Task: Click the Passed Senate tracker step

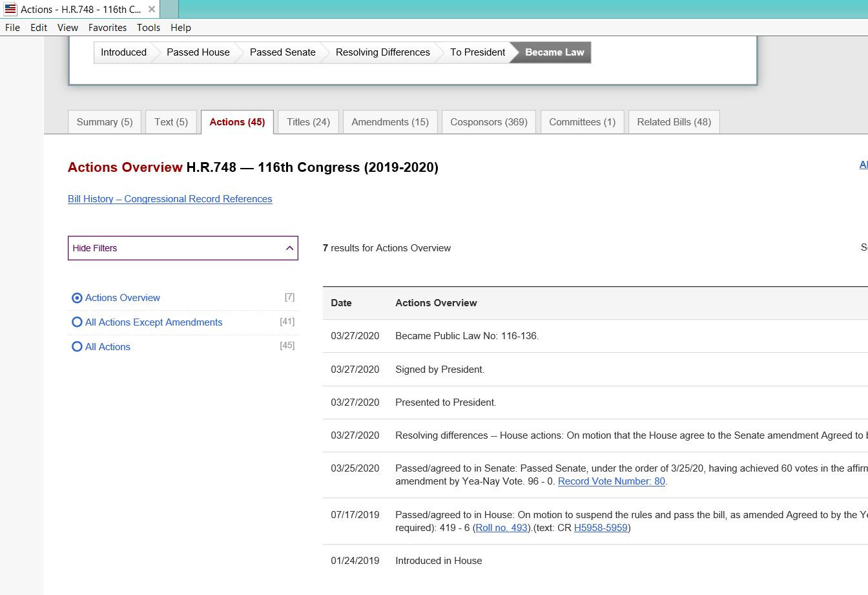Action: 282,52
